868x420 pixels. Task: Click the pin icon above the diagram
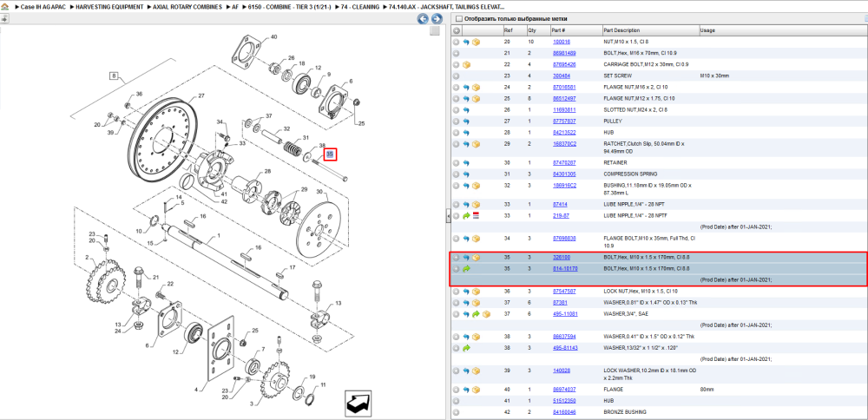pos(3,19)
